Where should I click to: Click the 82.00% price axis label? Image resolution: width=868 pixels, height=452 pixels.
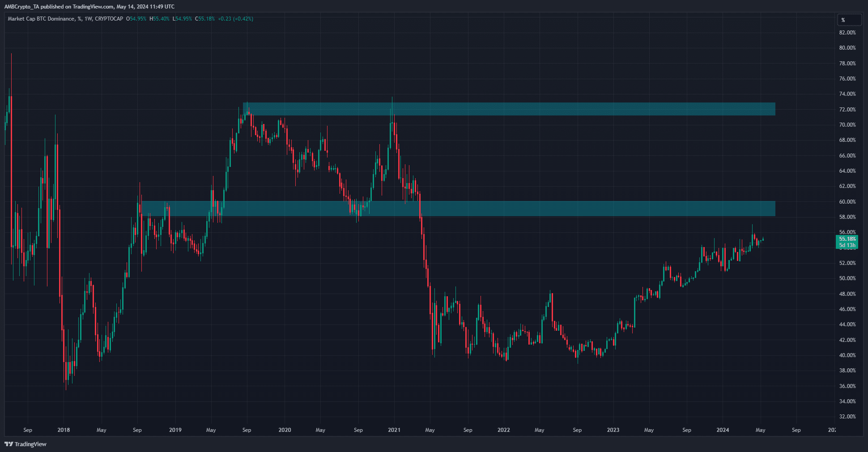click(x=847, y=33)
